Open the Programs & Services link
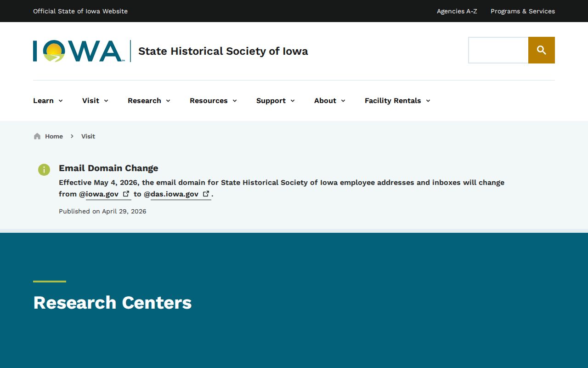Screen dimensions: 588x368 [523, 11]
